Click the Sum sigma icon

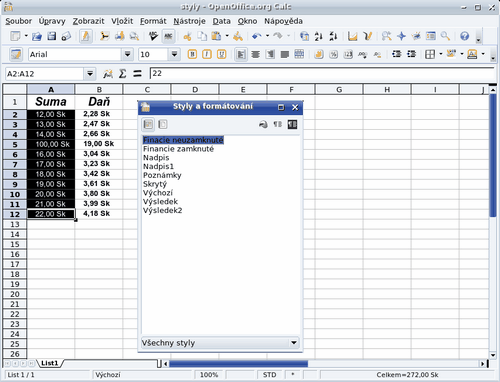coord(122,74)
